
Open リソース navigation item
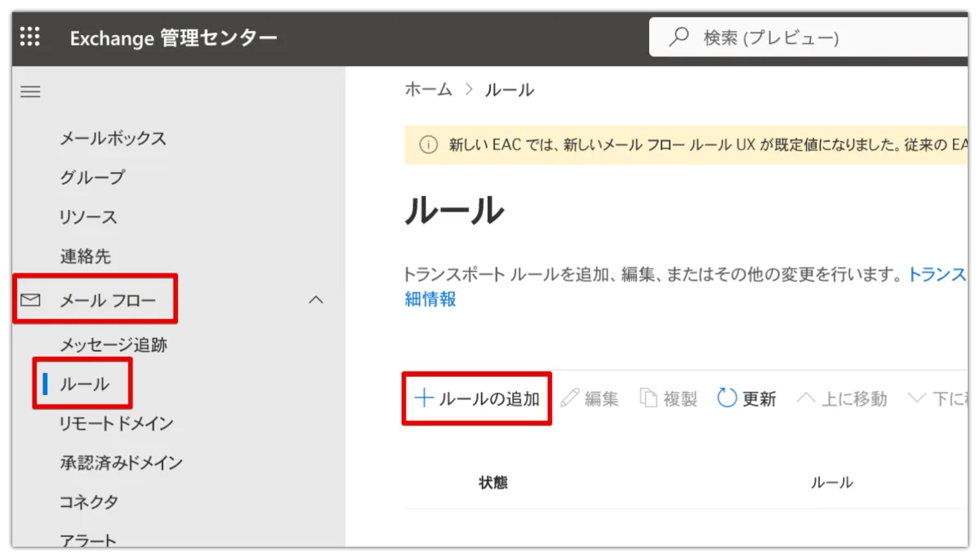[88, 217]
